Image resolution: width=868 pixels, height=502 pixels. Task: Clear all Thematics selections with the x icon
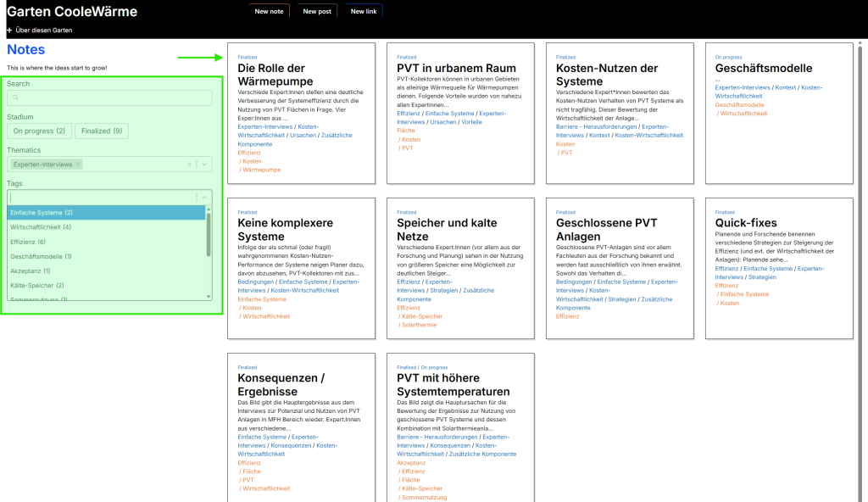click(x=189, y=165)
